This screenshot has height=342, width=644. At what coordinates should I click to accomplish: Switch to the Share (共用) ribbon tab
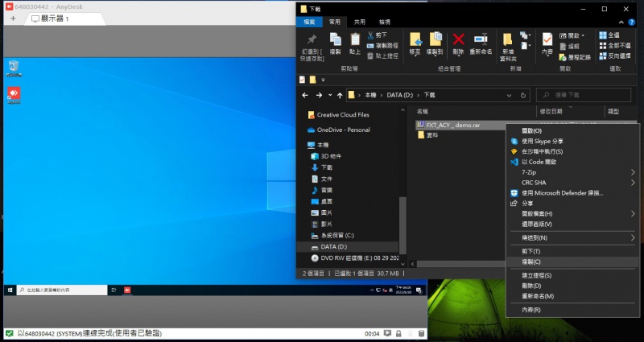359,22
